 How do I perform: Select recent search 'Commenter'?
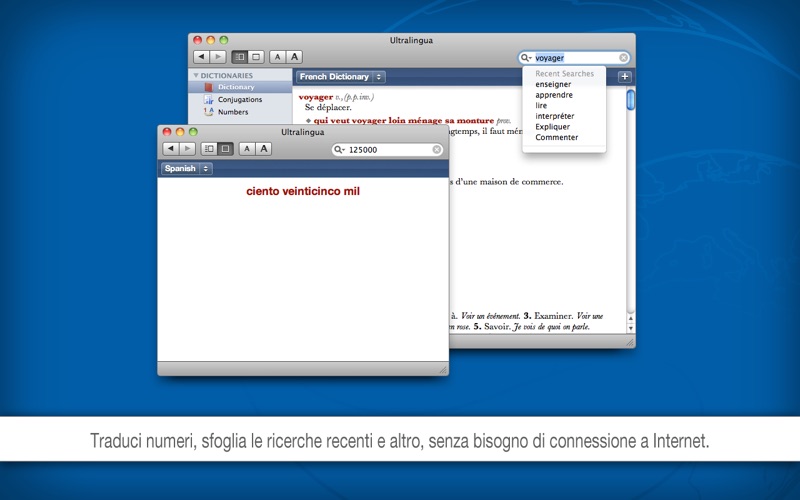tap(557, 137)
